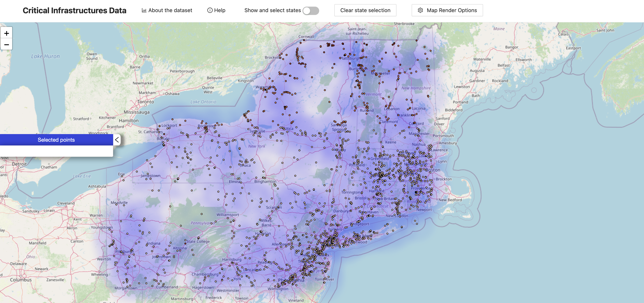Zoom in on the map
The width and height of the screenshot is (644, 303).
[x=6, y=33]
